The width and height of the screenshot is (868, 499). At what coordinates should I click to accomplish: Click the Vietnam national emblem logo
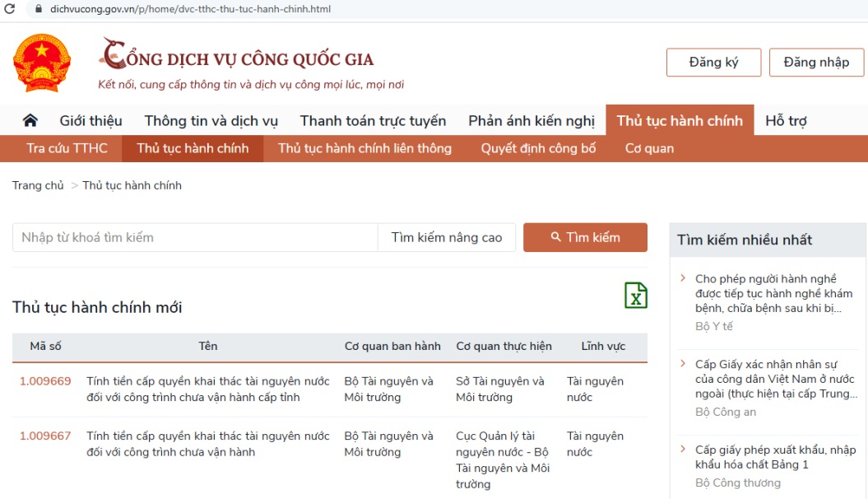tap(42, 63)
